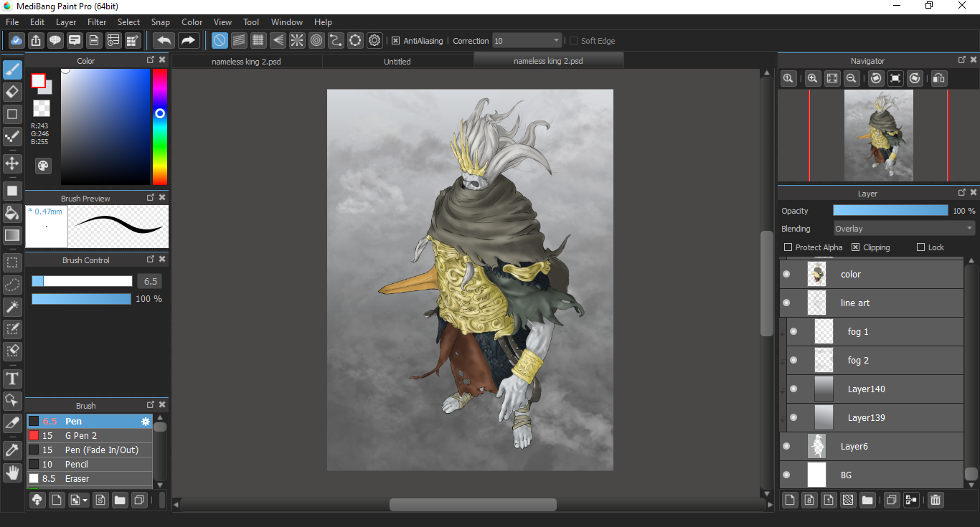Undock the Brush Control panel
This screenshot has height=527, width=980.
click(x=151, y=259)
